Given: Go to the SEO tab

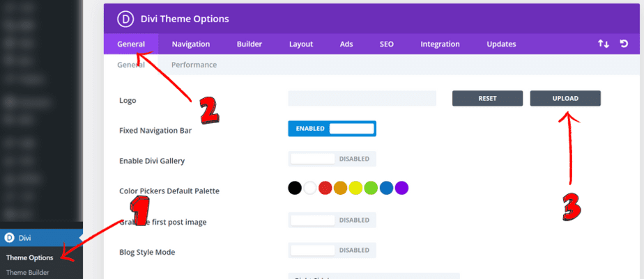Looking at the screenshot, I should tap(387, 44).
